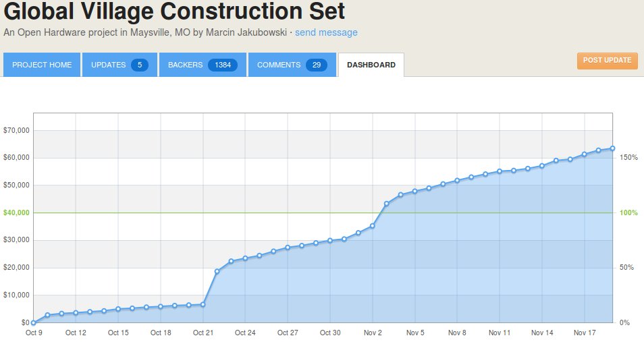Click the Nov 8 date label
Image resolution: width=644 pixels, height=342 pixels.
pos(457,333)
